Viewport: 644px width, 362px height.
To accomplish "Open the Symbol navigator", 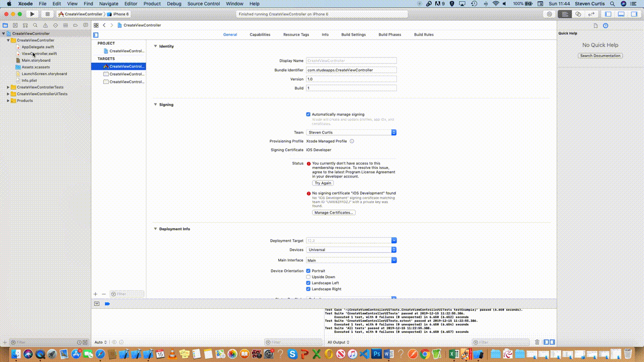I will (25, 25).
